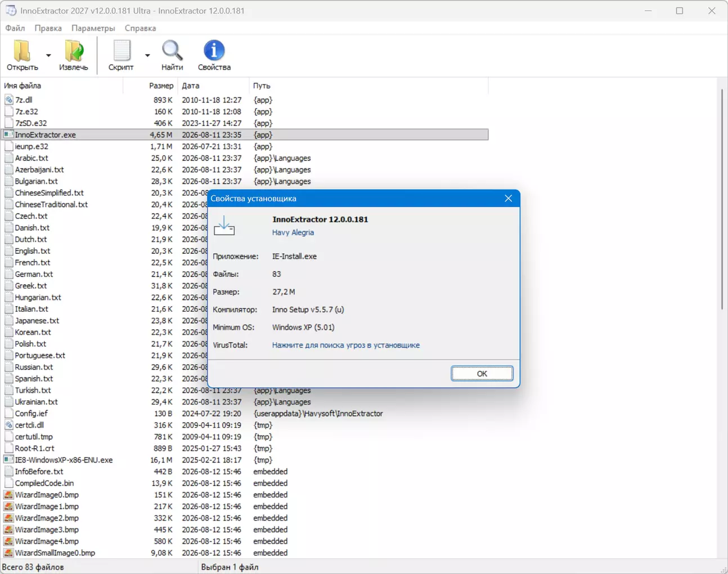Viewport: 728px width, 574px height.
Task: Select the WizardImage1.bmp file icon
Action: point(9,506)
